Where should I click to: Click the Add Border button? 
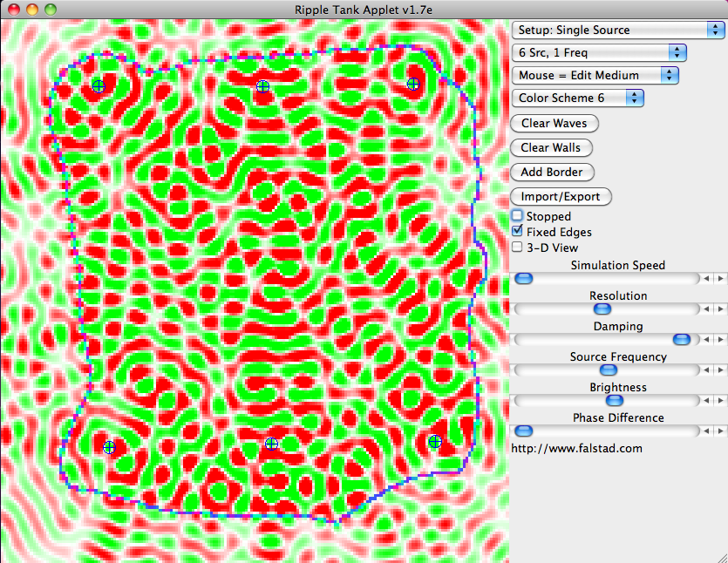[552, 173]
